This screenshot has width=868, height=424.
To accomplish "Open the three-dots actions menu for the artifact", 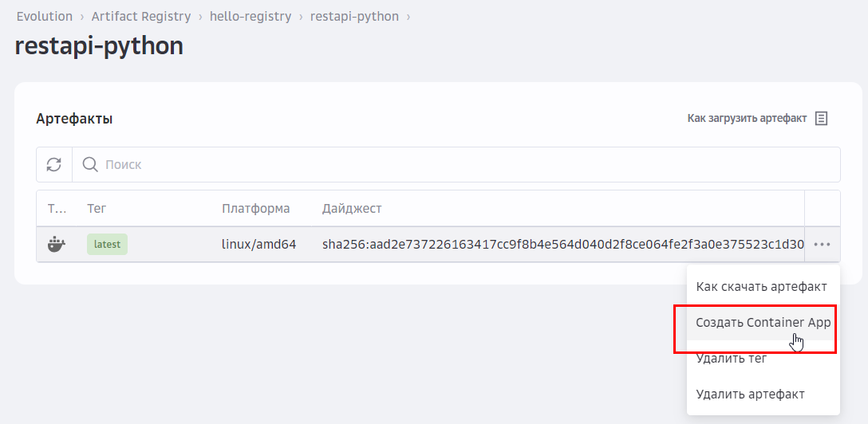I will 823,245.
